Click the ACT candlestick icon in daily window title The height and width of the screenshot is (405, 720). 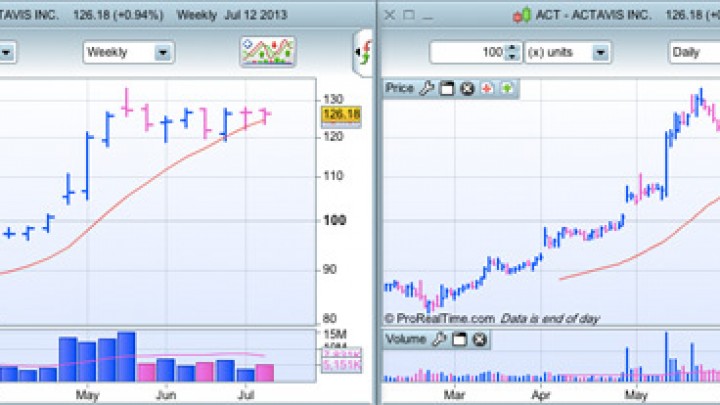pos(522,16)
